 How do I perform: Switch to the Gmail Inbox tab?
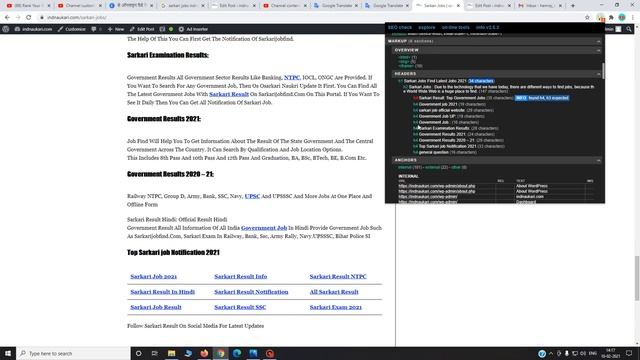(540, 6)
